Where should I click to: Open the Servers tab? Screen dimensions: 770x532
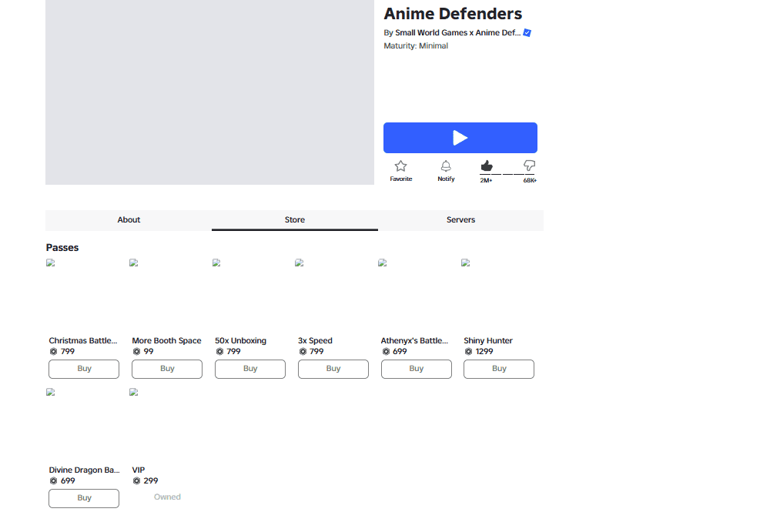[x=460, y=220]
